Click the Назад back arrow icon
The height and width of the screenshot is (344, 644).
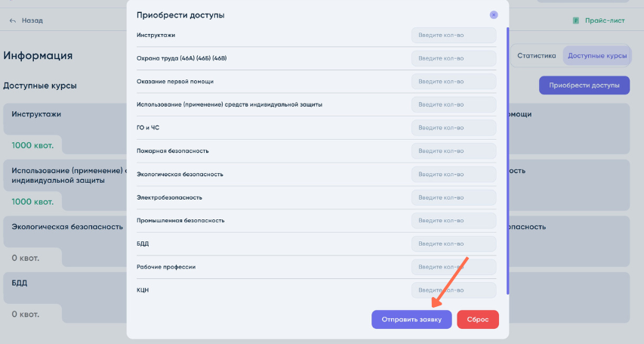click(12, 20)
